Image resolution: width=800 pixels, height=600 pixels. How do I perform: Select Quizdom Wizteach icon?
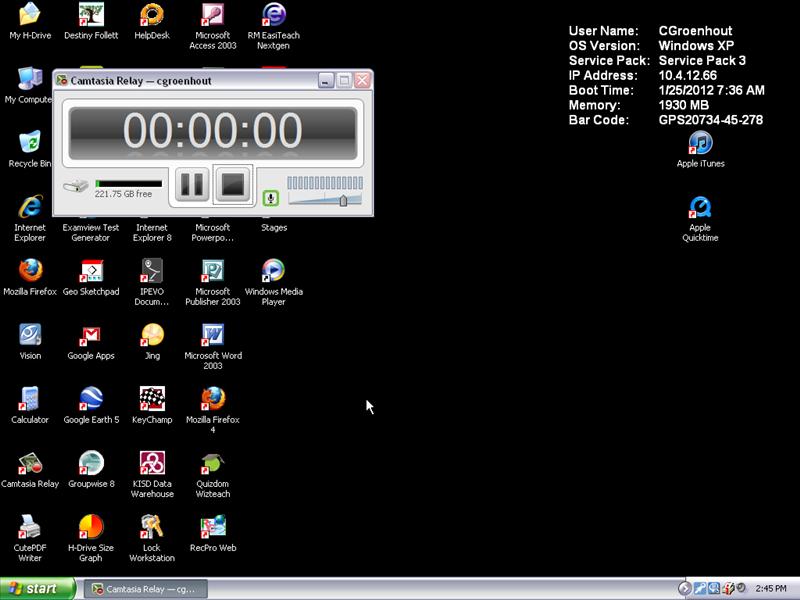point(213,474)
